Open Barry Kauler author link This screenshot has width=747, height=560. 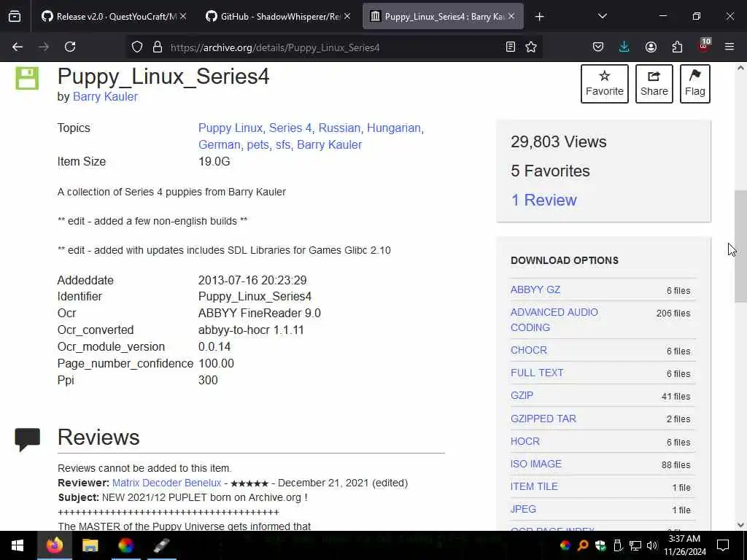pos(105,97)
